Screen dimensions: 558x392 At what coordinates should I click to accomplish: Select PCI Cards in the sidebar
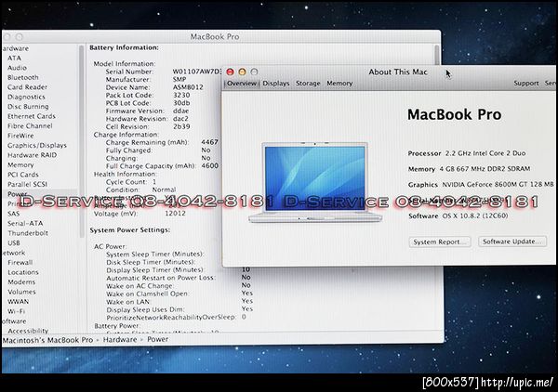click(x=22, y=175)
